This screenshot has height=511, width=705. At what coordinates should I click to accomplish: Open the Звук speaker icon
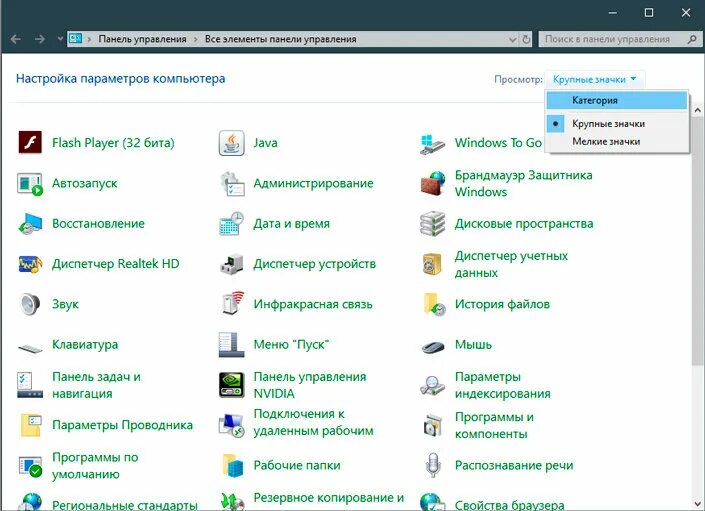(30, 304)
